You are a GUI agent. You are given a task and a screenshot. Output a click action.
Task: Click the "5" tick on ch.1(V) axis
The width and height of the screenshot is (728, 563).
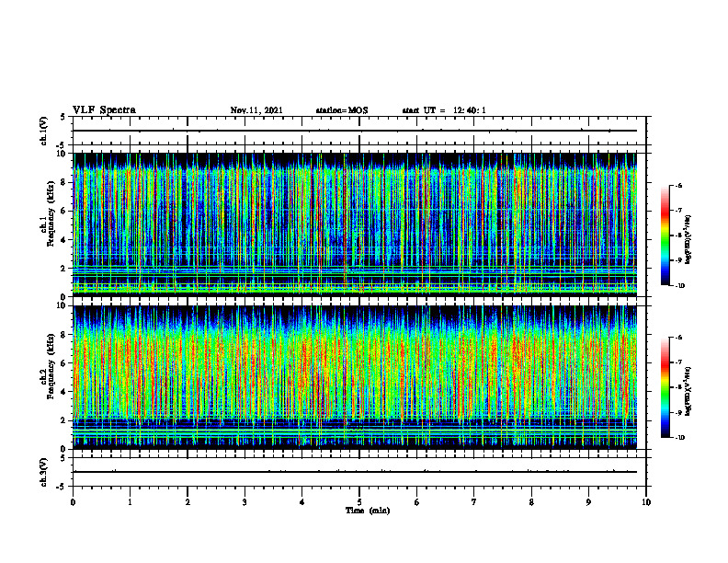(63, 117)
